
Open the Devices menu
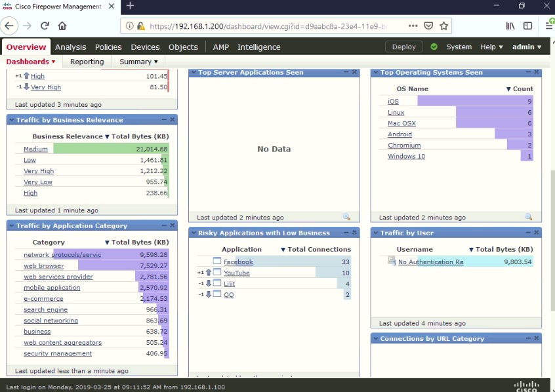144,47
